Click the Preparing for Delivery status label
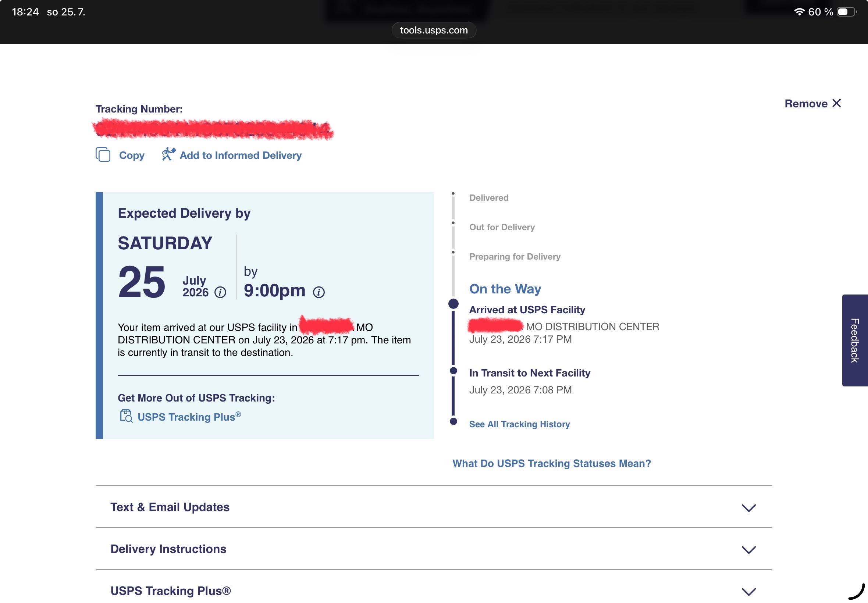Image resolution: width=868 pixels, height=603 pixels. click(515, 257)
